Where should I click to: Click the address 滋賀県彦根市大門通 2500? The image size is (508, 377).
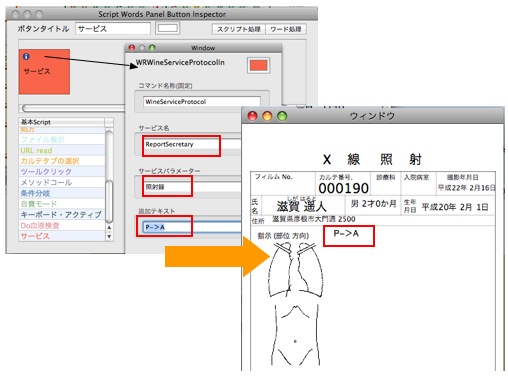point(314,219)
